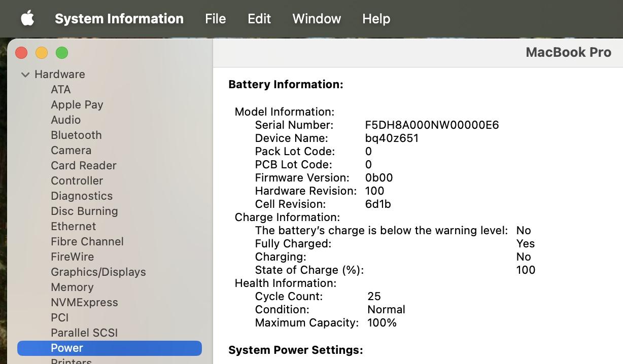Click the MacBook Pro window title
The width and height of the screenshot is (623, 364).
click(x=569, y=52)
